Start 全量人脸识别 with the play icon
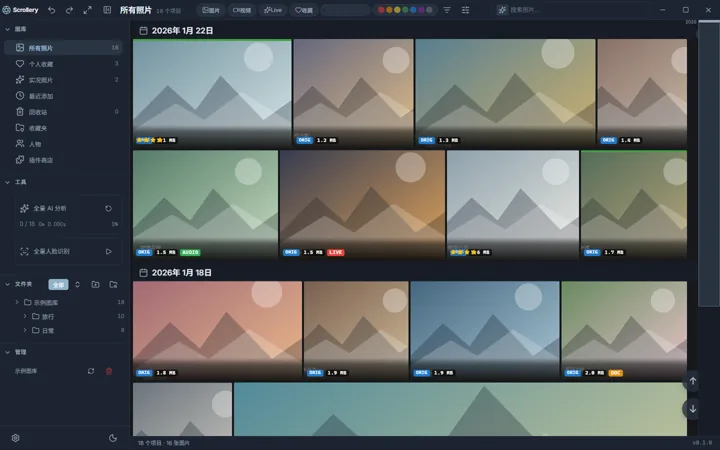720x450 pixels. pyautogui.click(x=108, y=251)
